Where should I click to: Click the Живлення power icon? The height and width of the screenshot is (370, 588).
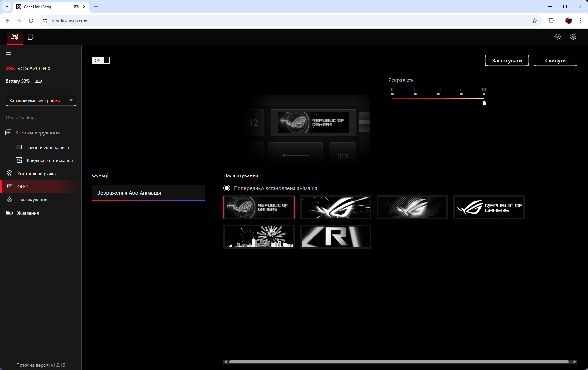(x=10, y=213)
